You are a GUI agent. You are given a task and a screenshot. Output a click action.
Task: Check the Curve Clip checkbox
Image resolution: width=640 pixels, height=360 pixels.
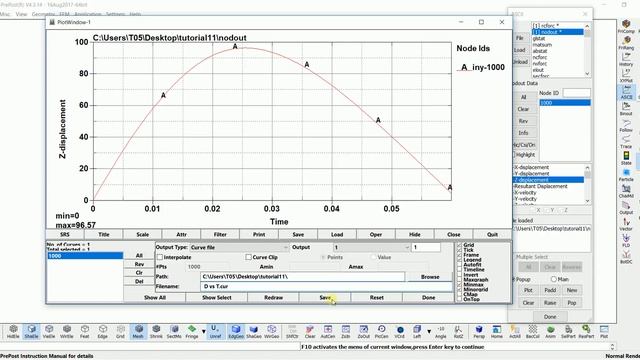(248, 257)
